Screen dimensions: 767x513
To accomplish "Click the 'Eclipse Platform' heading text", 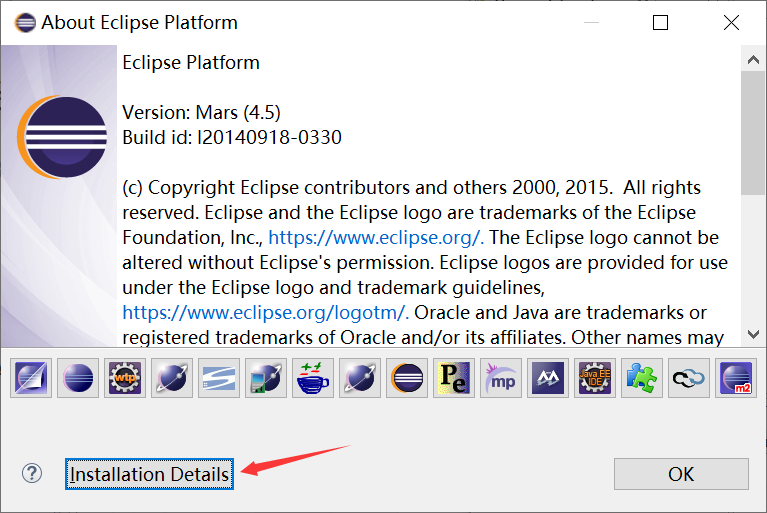I will pos(191,63).
